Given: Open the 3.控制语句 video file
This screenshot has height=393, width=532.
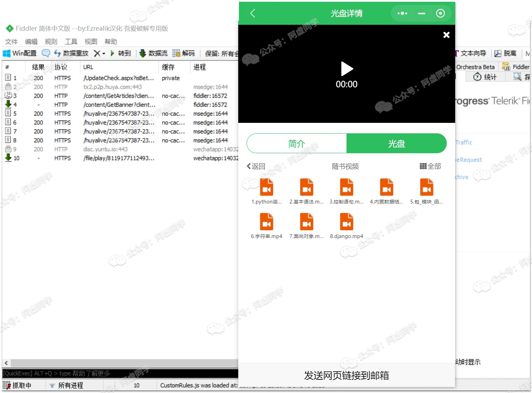Looking at the screenshot, I should tap(347, 191).
